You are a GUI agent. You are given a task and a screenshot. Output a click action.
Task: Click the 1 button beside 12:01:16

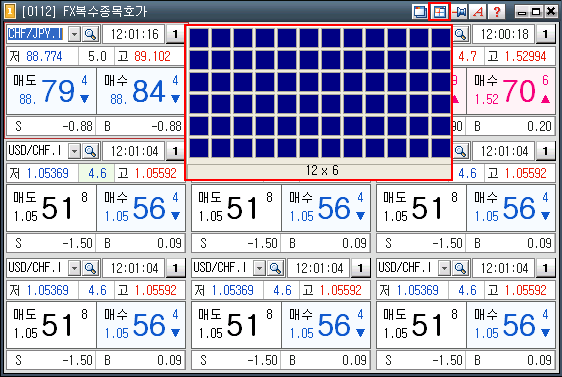click(x=175, y=34)
